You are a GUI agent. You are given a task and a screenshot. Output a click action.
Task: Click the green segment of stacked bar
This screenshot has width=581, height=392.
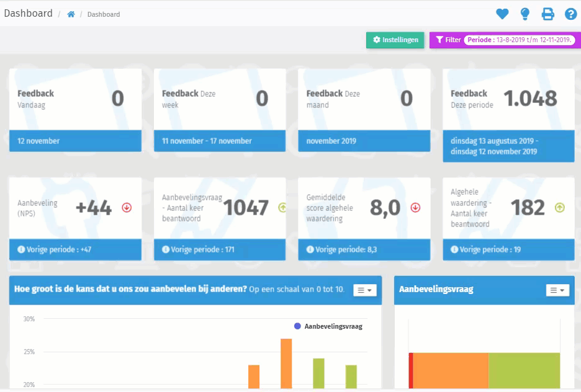pos(525,370)
